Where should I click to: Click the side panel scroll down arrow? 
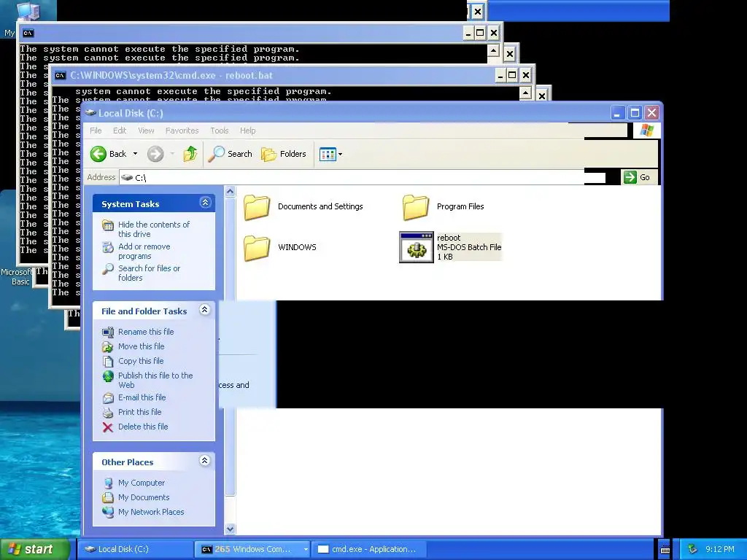[x=230, y=529]
